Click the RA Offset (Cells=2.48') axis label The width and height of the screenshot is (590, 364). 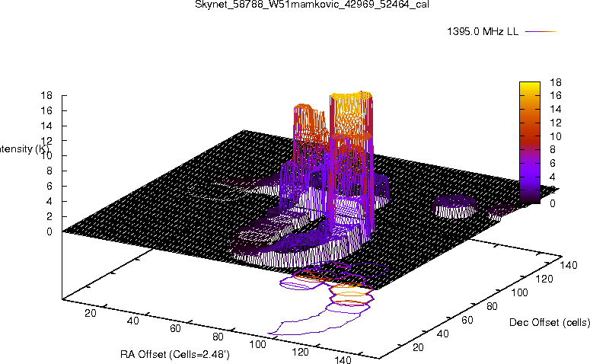(175, 354)
